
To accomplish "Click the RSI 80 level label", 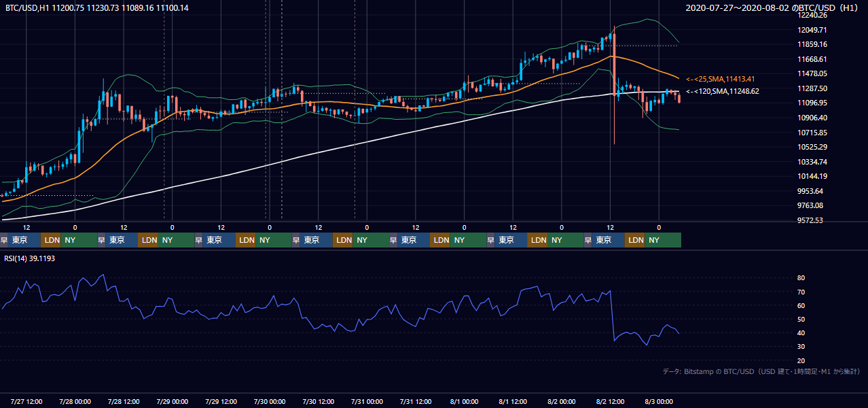I will coord(801,278).
